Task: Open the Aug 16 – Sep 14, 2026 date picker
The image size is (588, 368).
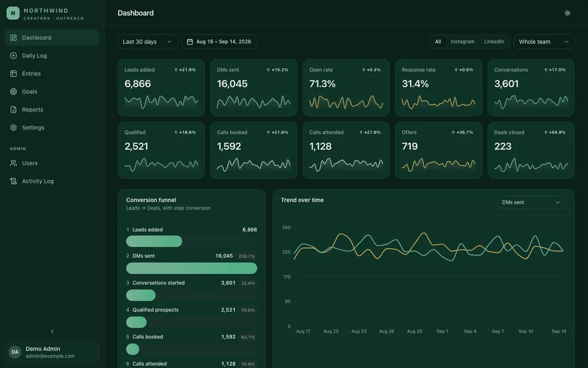Action: pos(219,42)
